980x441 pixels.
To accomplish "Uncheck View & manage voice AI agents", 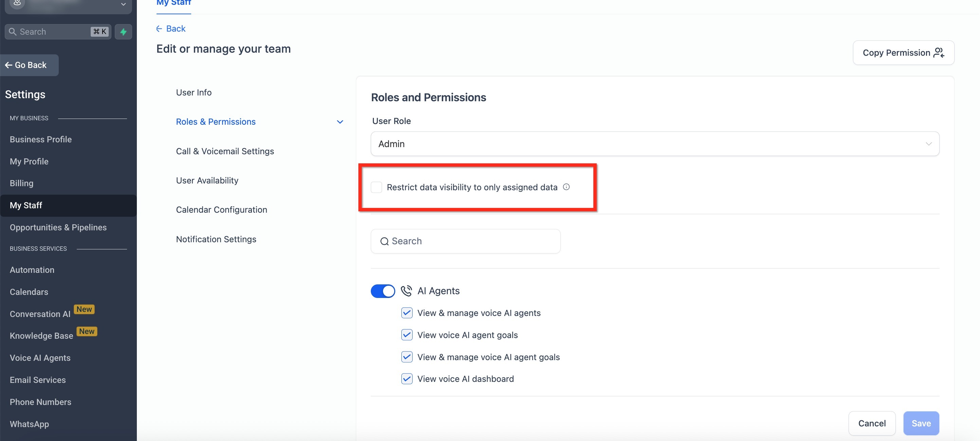I will (x=407, y=313).
